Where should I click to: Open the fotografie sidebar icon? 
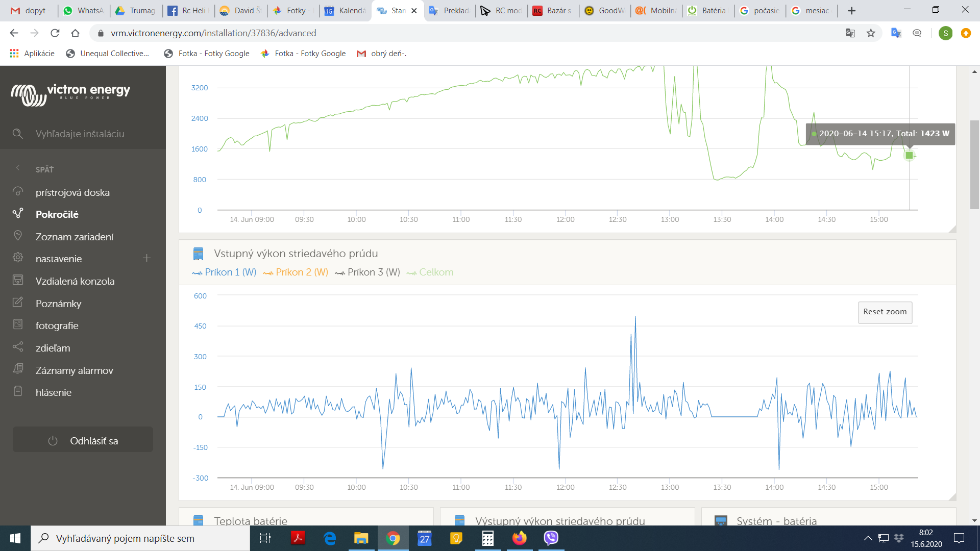point(18,324)
